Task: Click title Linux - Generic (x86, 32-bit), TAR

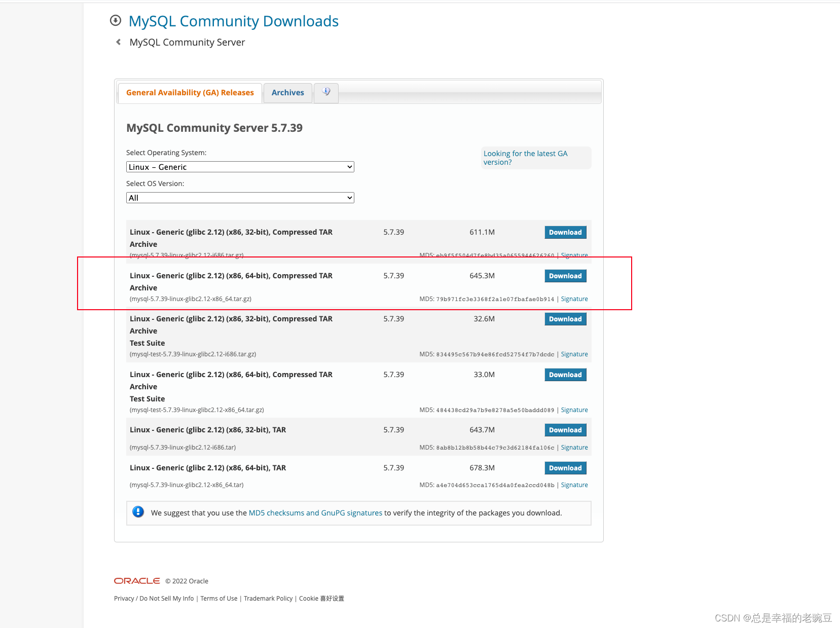Action: pos(208,430)
